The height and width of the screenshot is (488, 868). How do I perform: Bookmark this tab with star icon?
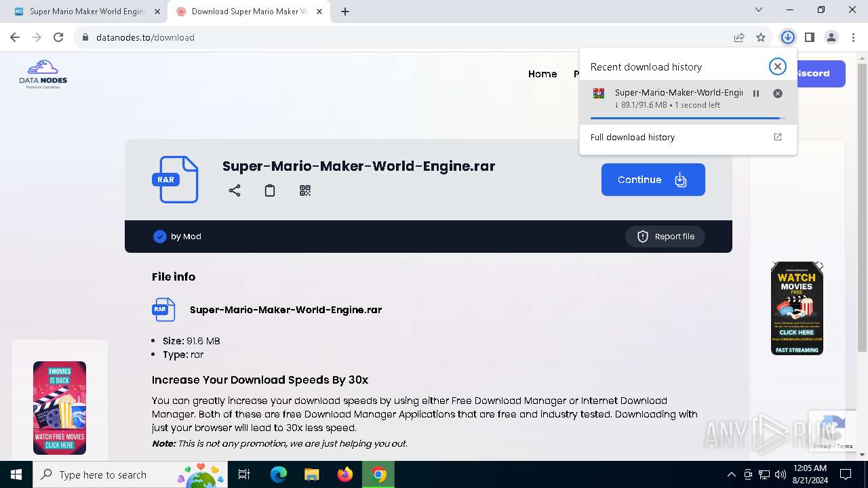[761, 37]
